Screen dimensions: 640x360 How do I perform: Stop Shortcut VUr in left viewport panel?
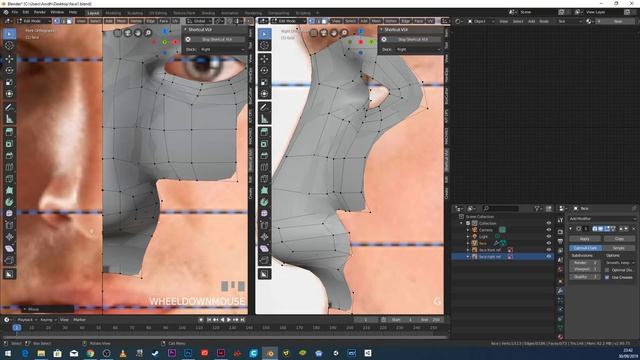click(217, 39)
